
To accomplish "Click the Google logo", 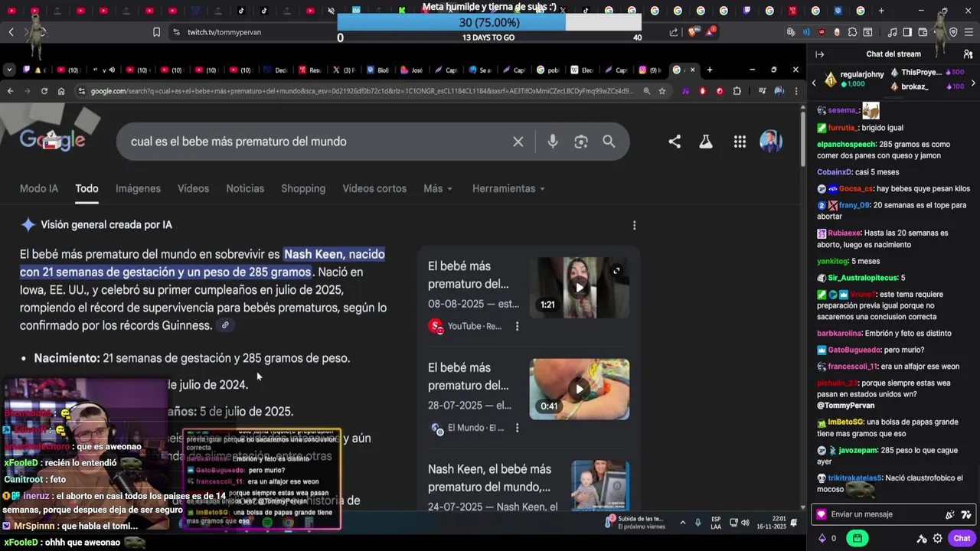I will pyautogui.click(x=52, y=140).
